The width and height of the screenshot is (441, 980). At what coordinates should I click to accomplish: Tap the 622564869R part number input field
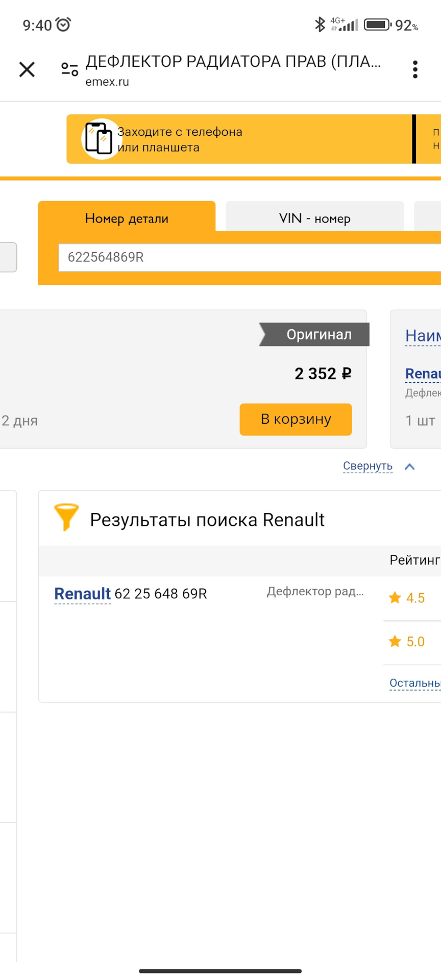click(204, 258)
